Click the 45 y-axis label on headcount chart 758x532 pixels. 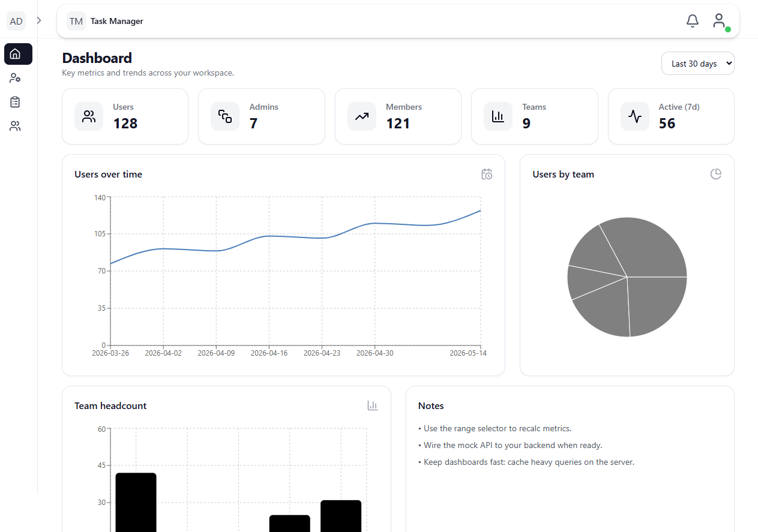(101, 465)
